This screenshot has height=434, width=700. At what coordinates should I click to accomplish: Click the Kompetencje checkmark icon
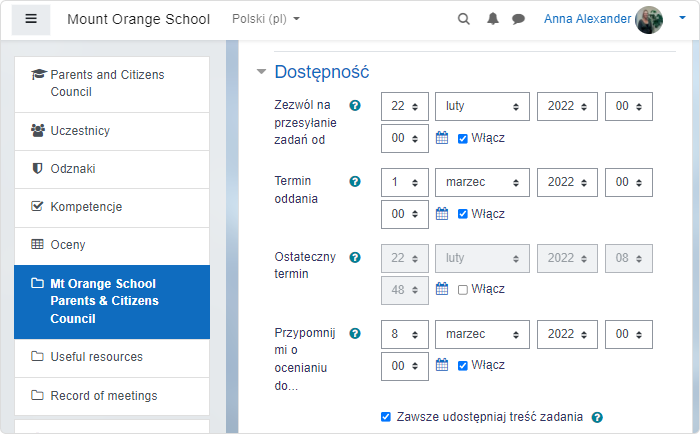[38, 206]
